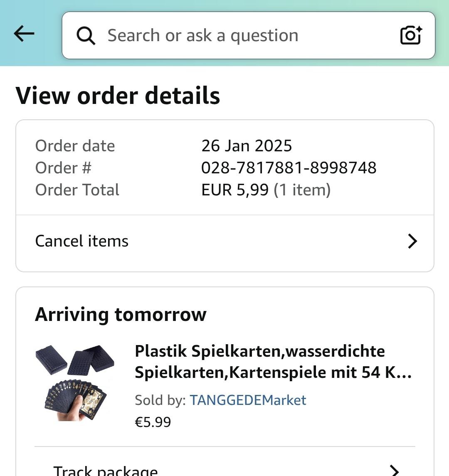Click the order number 028-7817881-8998748
The image size is (449, 476).
pos(289,168)
